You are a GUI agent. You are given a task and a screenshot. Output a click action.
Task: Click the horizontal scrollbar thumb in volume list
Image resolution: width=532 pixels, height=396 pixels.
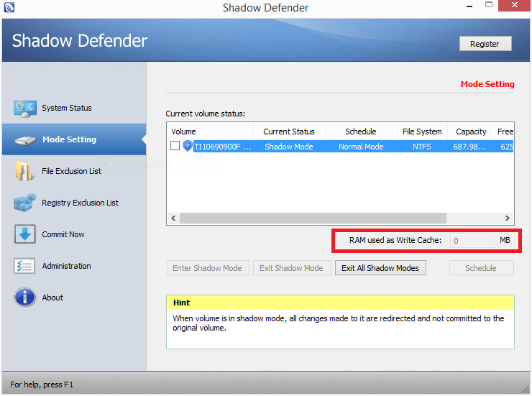[313, 218]
